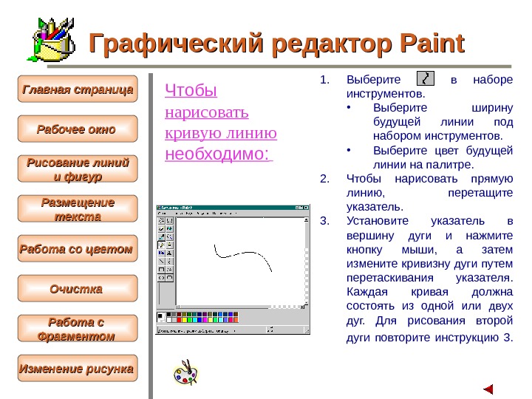
Task: Follow the Чтобы нарисовать кривую линию link
Action: click(x=221, y=122)
